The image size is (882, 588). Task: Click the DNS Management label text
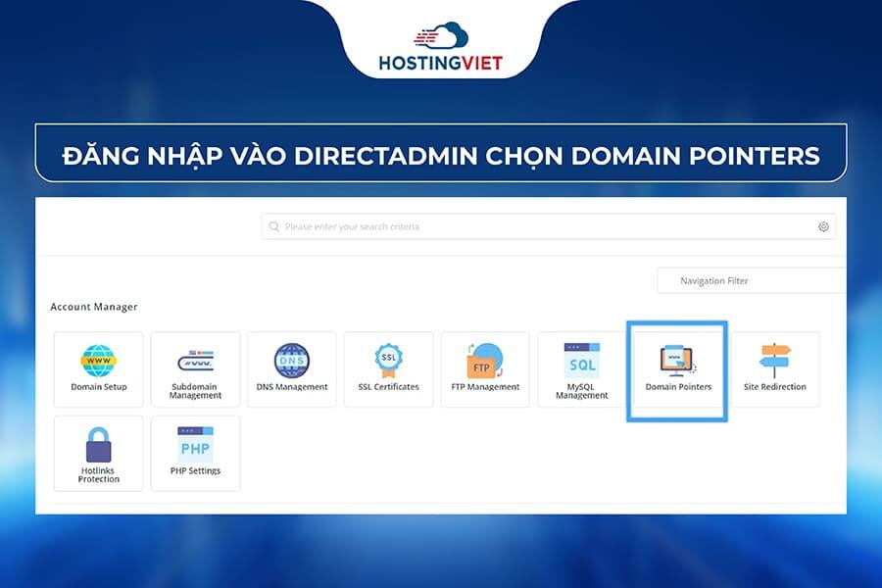coord(291,386)
